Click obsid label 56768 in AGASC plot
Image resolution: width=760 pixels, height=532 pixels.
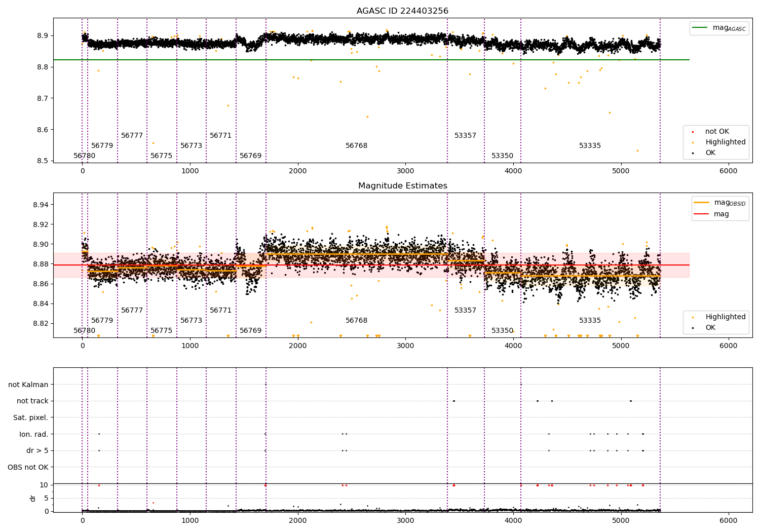[357, 146]
